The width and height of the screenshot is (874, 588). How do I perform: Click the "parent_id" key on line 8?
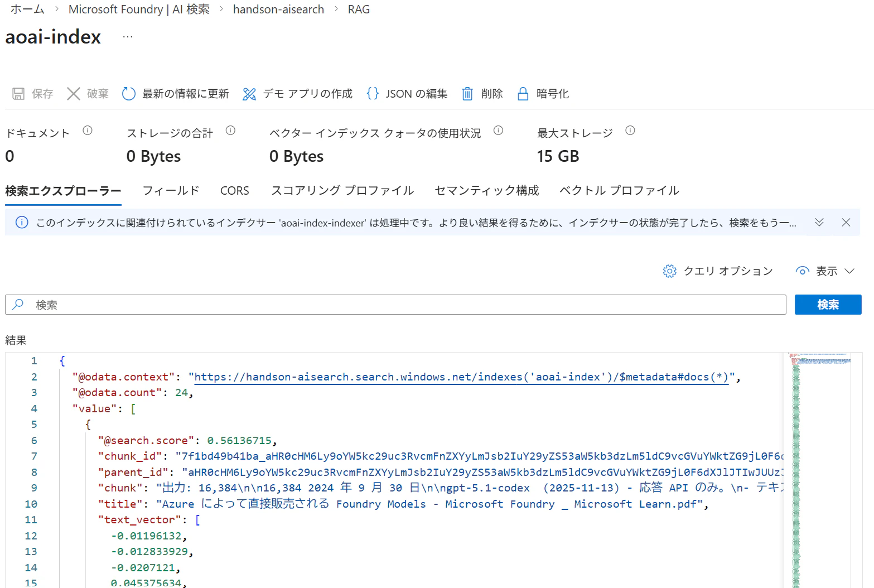pyautogui.click(x=133, y=473)
